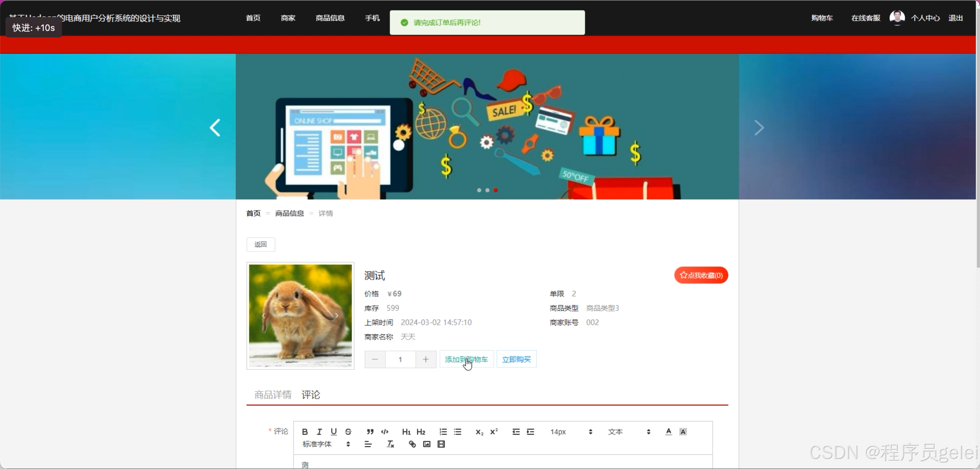Insert ordered list in editor
Viewport: 980px width, 469px height.
[x=443, y=432]
